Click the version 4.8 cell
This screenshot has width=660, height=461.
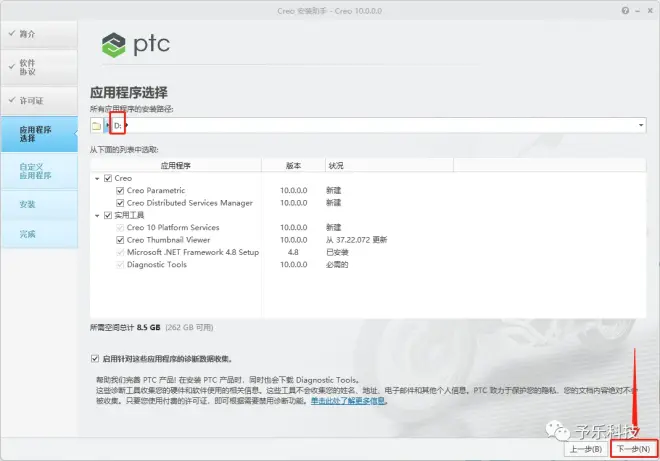[x=293, y=252]
